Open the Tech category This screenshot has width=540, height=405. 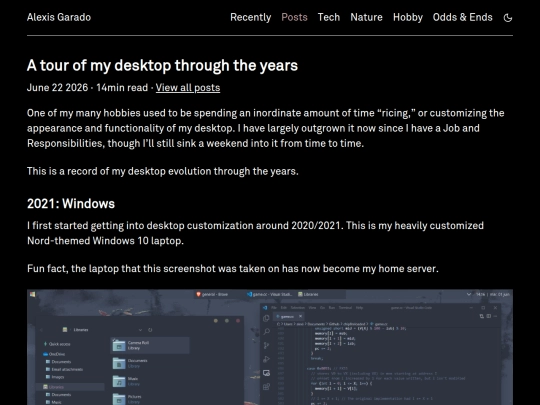point(329,17)
